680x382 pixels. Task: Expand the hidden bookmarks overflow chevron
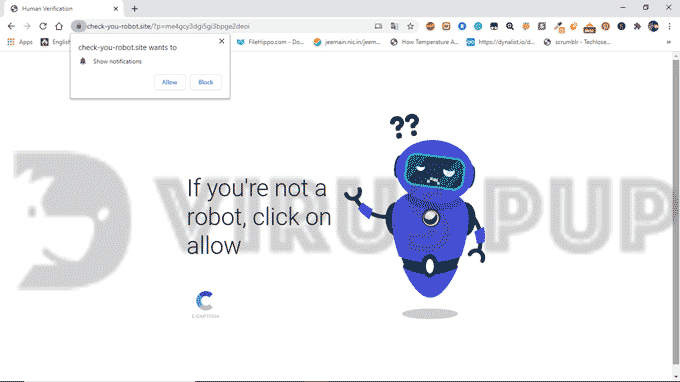click(669, 42)
